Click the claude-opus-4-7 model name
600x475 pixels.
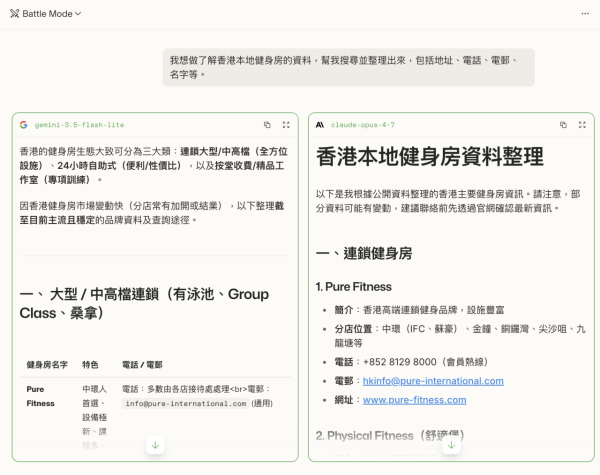click(x=362, y=125)
